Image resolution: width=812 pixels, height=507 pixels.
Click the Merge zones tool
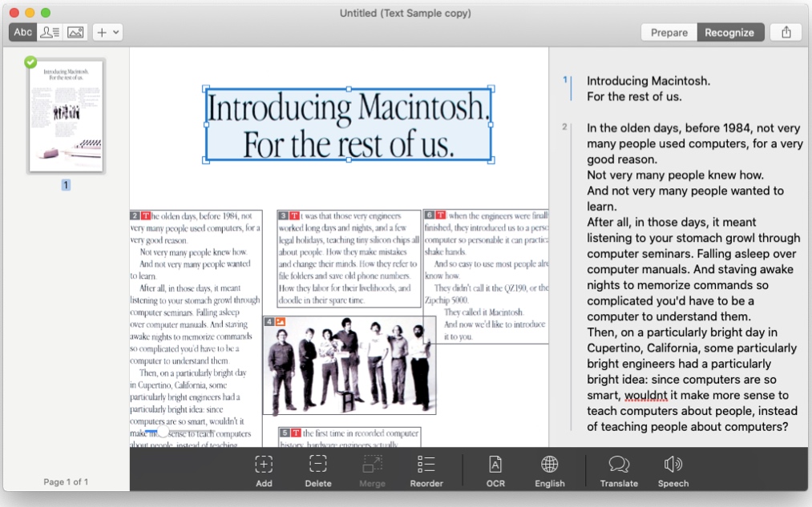372,470
